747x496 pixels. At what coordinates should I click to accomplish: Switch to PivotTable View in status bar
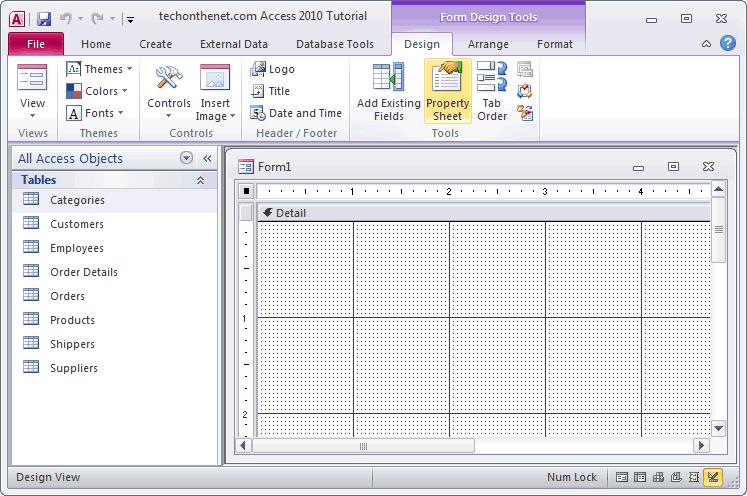[x=658, y=477]
